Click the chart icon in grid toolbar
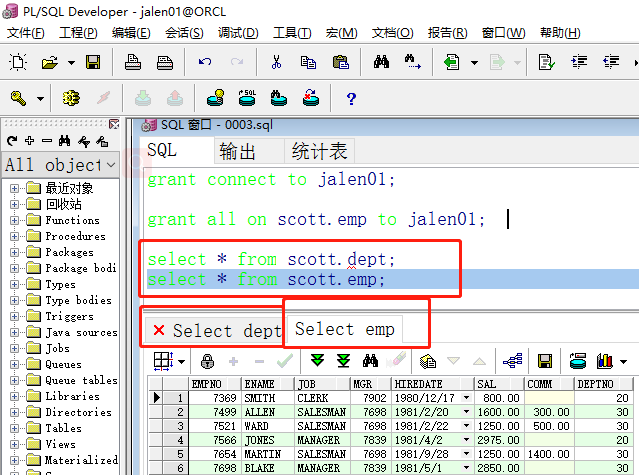Screen dimensions: 639x475 tap(604, 361)
